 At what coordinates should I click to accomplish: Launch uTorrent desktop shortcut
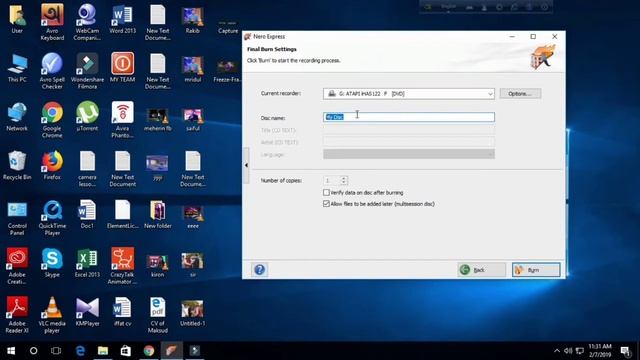pos(87,116)
